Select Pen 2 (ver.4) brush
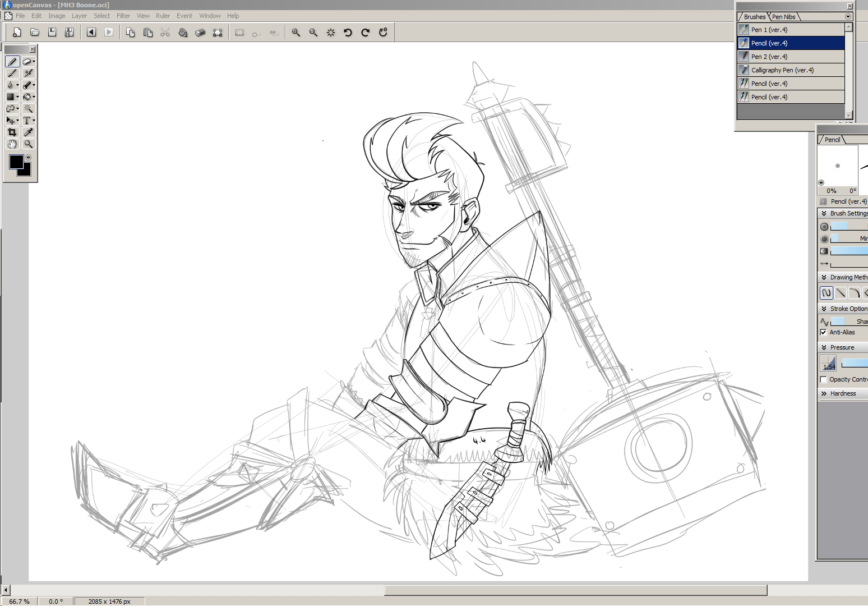 (791, 57)
